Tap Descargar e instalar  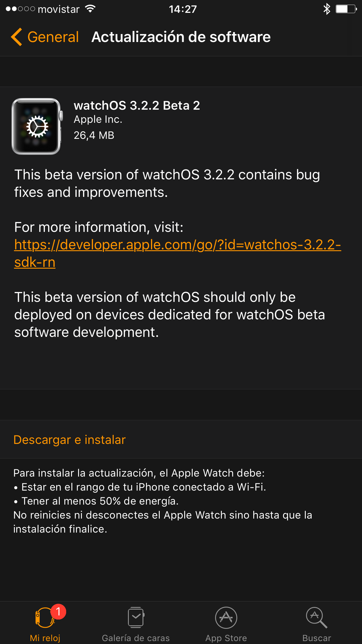(69, 440)
